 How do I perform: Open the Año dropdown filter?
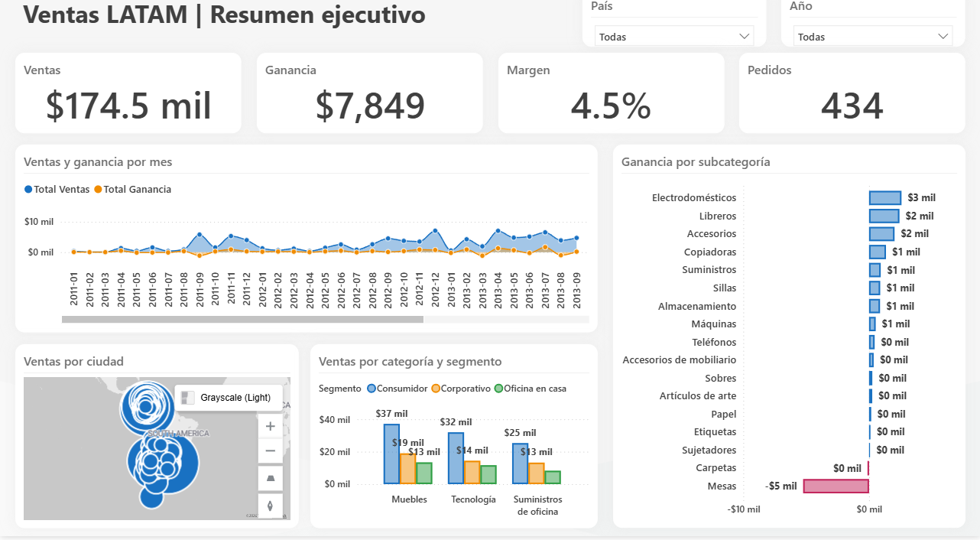[873, 36]
